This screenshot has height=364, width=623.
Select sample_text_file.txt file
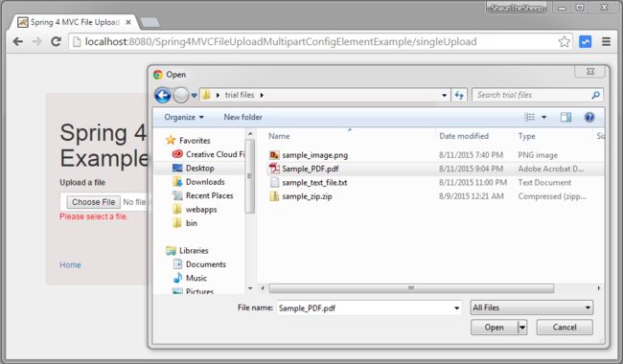(314, 183)
